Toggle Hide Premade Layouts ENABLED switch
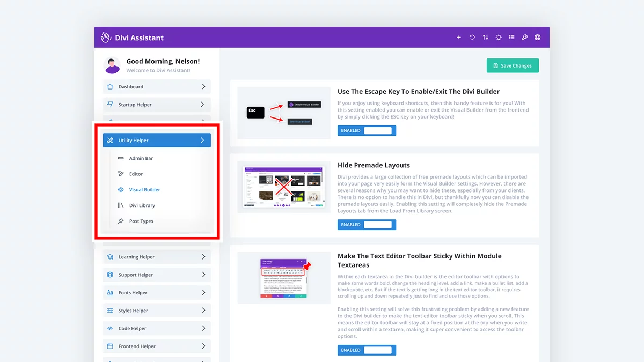The image size is (644, 362). coord(367,225)
